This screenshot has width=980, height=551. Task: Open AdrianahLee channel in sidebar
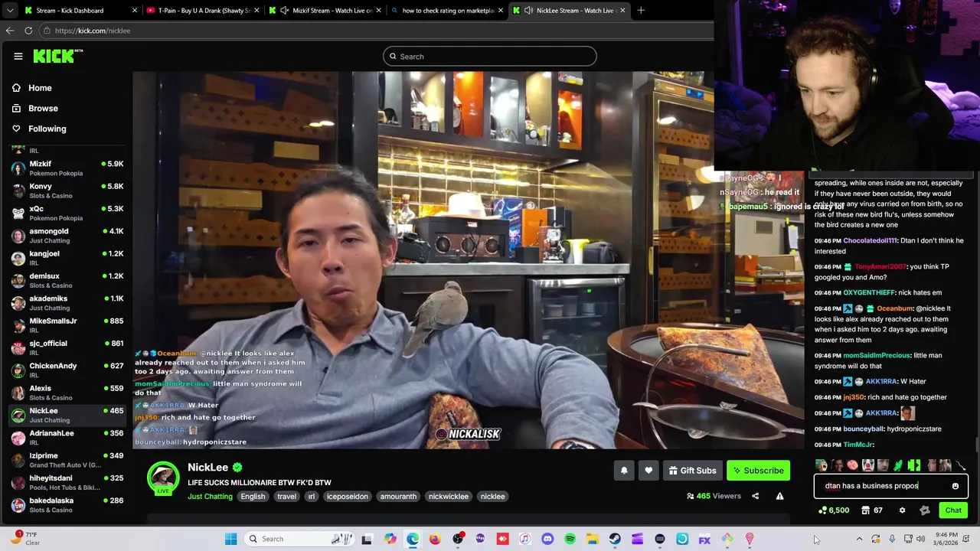click(67, 438)
